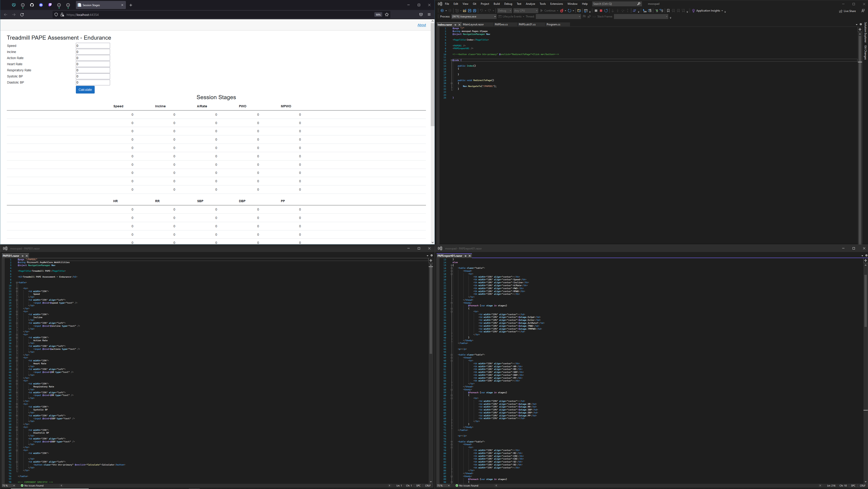Click the Pocket save icon in browser
Viewport: 868px width, 489px height.
[x=421, y=14]
